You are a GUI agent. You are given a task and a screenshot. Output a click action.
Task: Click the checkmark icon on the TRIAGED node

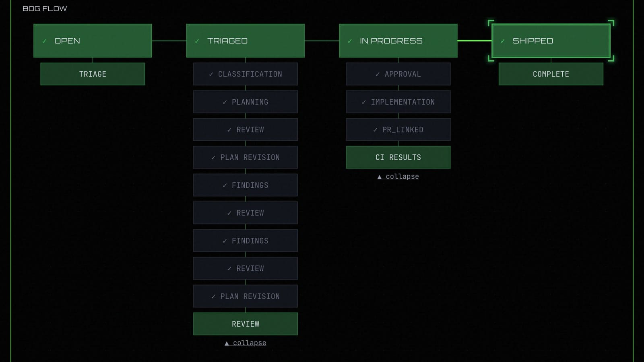pos(197,41)
